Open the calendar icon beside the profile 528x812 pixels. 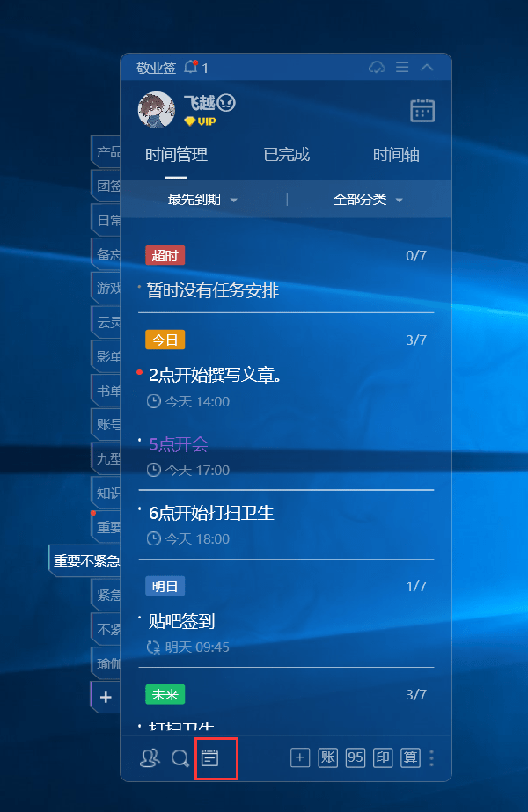click(422, 110)
